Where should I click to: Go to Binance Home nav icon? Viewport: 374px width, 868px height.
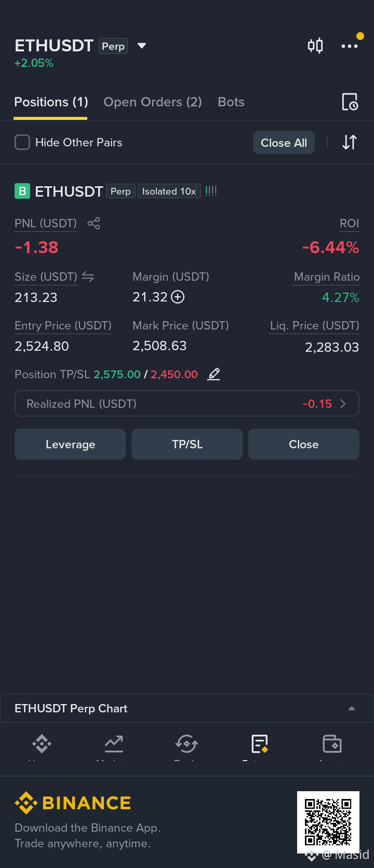coord(42,744)
